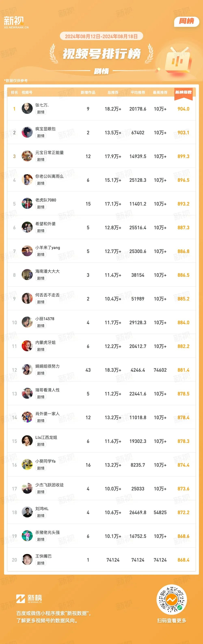Select the 周榜 weekly ranking badge

coord(187,21)
